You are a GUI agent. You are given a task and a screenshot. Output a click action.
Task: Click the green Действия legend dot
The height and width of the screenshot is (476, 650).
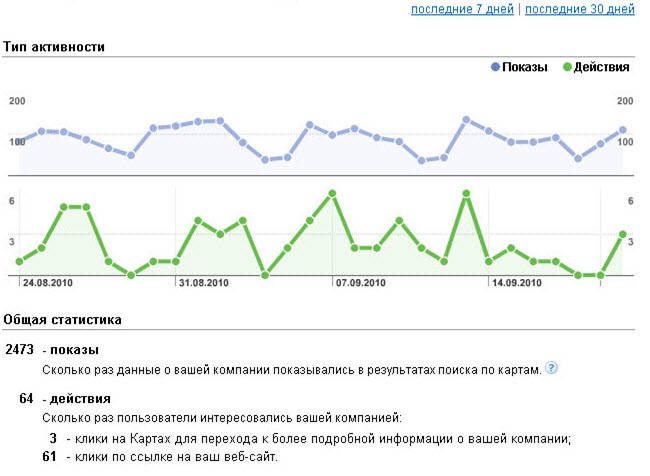[567, 67]
